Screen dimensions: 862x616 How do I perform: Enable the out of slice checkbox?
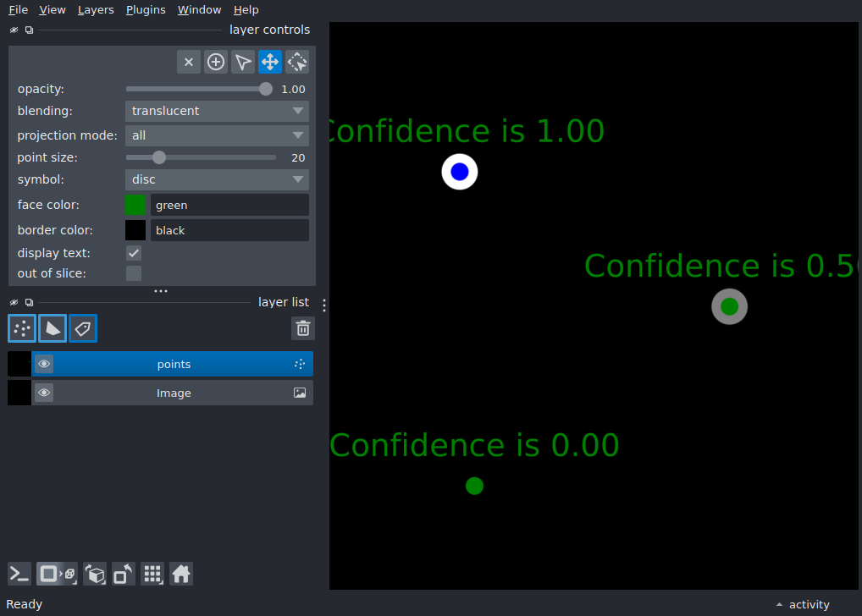click(134, 273)
